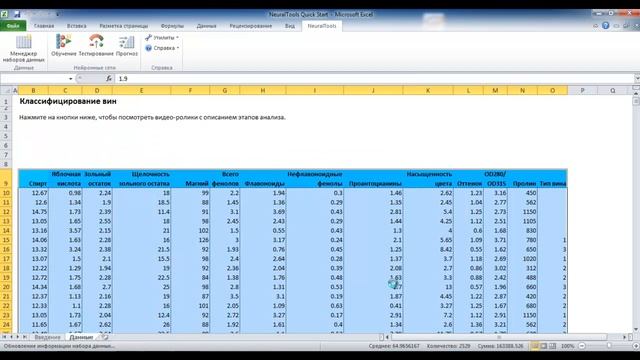640x360 pixels.
Task: Click cell with value 12.67 in row 10
Action: pyautogui.click(x=33, y=193)
